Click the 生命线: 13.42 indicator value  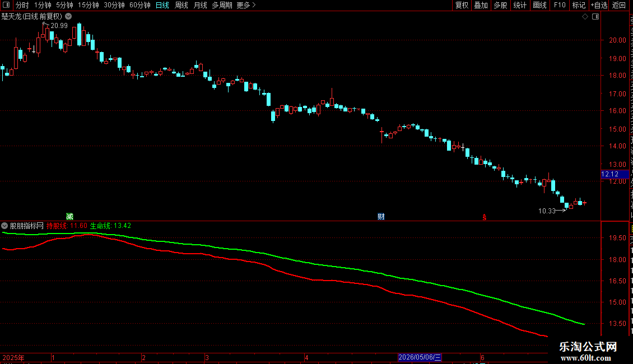point(110,226)
